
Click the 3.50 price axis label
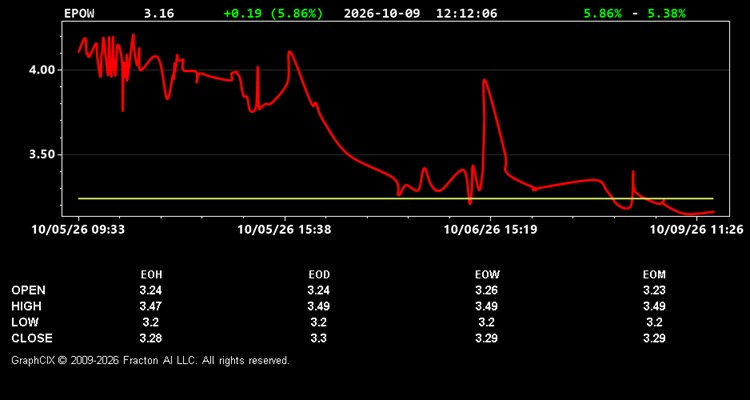click(43, 155)
